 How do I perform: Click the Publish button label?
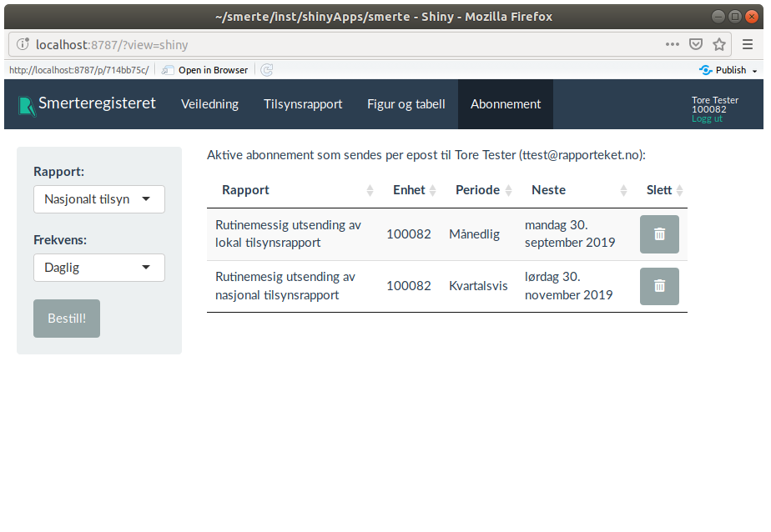pos(731,70)
